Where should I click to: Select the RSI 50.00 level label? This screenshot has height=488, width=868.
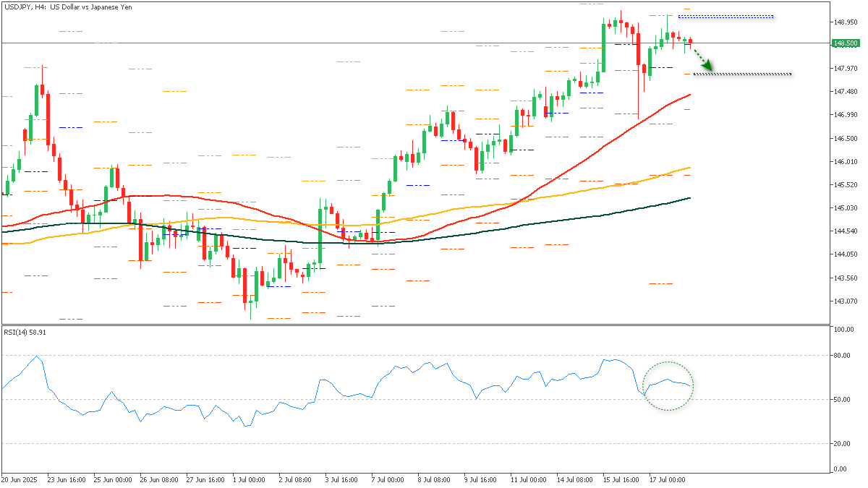coord(842,400)
